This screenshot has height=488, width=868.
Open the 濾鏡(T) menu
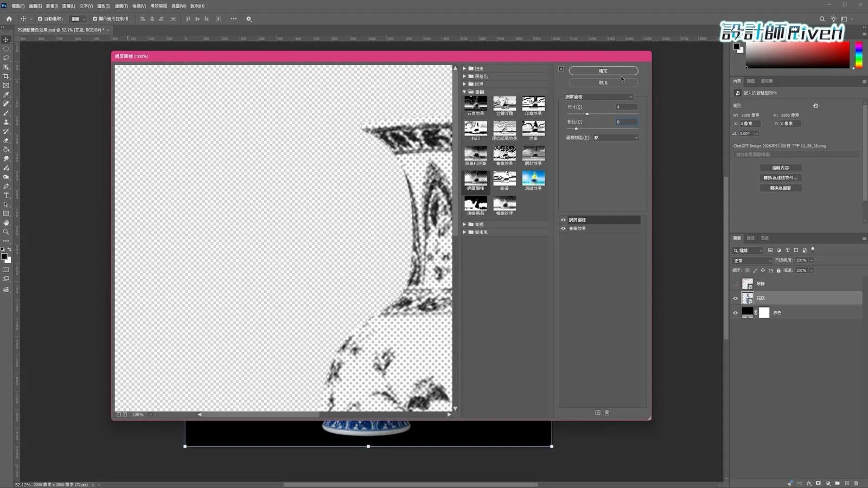121,6
